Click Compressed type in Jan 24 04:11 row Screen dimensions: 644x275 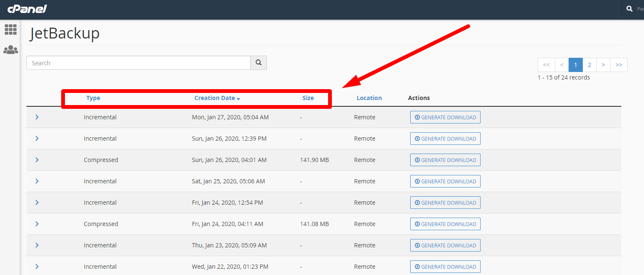pos(101,224)
